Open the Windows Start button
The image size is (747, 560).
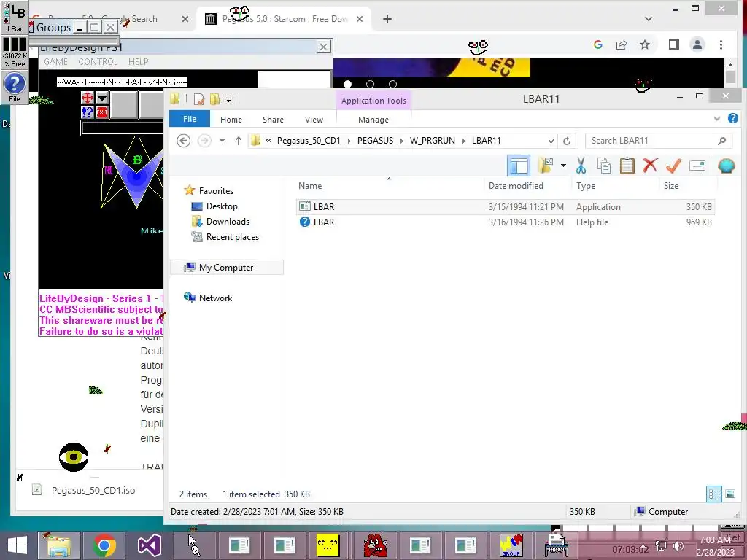click(18, 545)
